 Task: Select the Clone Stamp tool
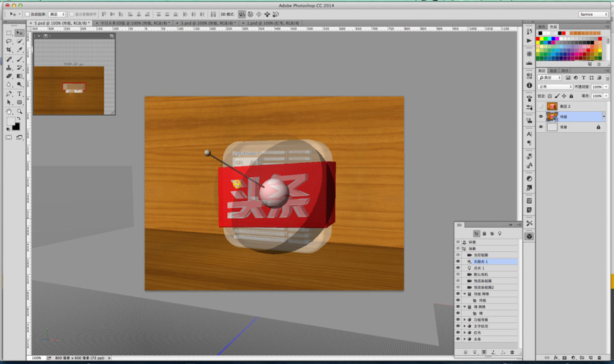click(x=9, y=67)
